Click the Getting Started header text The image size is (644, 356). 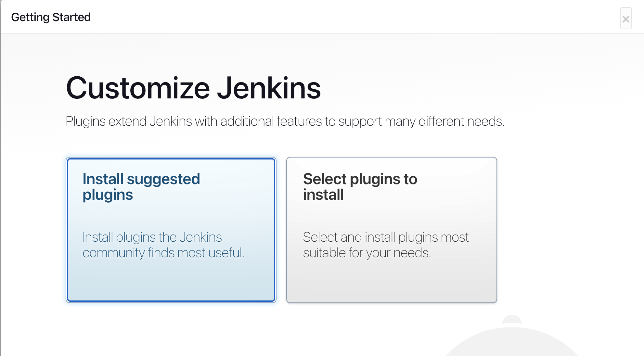click(x=51, y=17)
